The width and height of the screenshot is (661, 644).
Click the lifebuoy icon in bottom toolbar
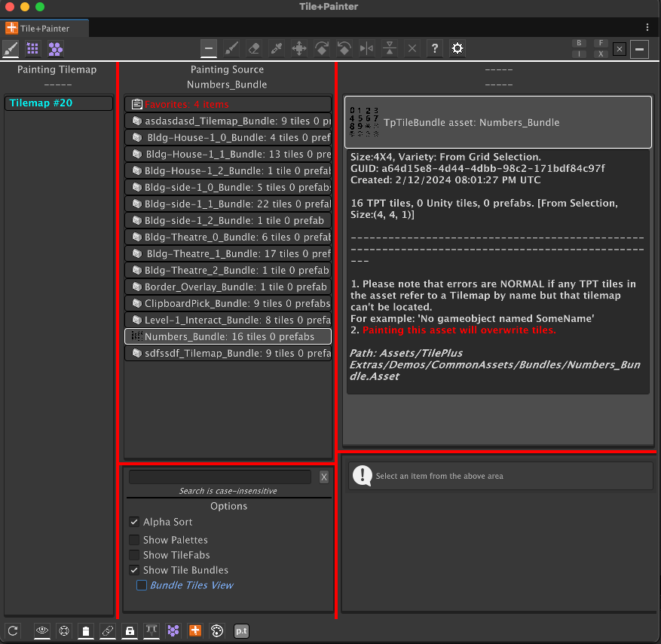coord(64,631)
